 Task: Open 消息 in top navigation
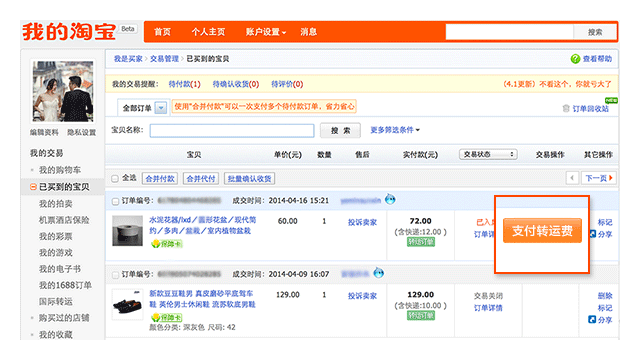[309, 32]
